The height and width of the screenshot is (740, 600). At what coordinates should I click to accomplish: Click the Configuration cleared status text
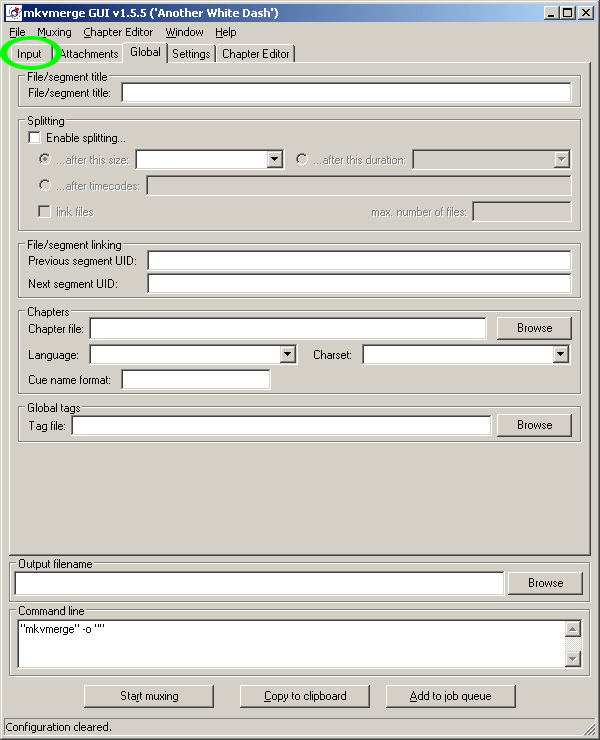[x=59, y=727]
